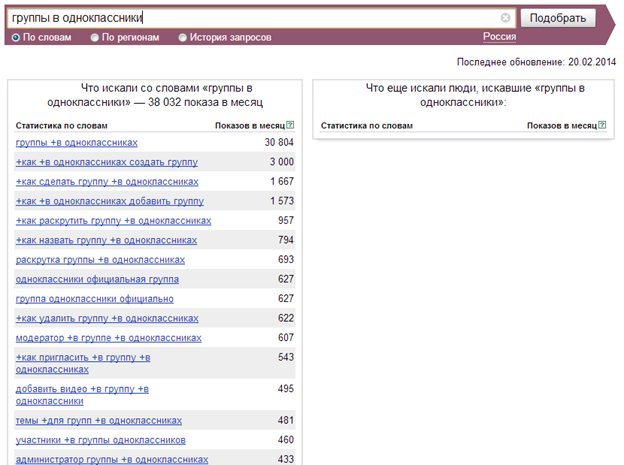Click the 'Последнее обновление: 20.02.2014' text
Screen dimensions: 624x465
click(x=536, y=62)
